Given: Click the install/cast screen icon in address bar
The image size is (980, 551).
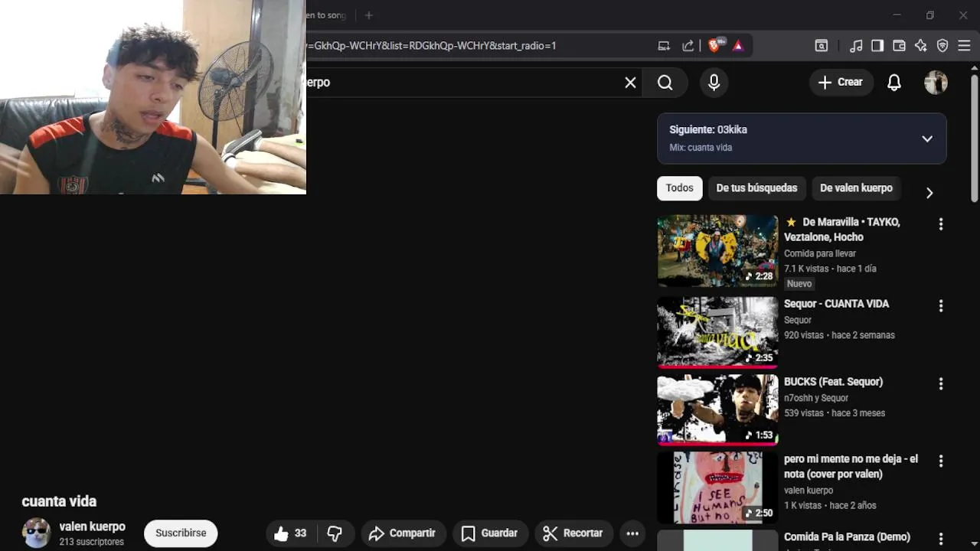Looking at the screenshot, I should 664,46.
